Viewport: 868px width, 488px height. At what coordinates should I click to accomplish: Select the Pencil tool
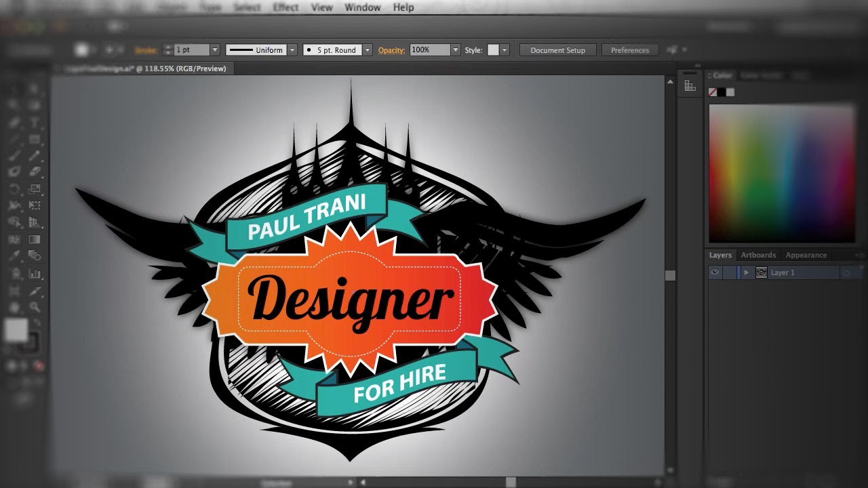(35, 155)
